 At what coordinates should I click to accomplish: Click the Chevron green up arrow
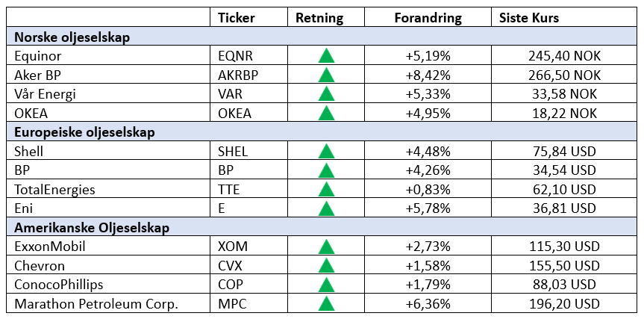click(x=325, y=266)
